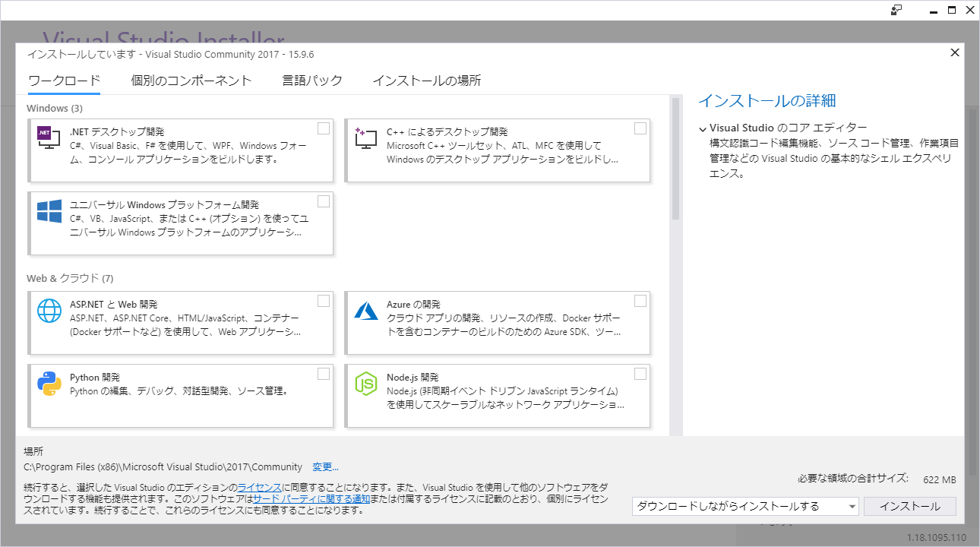Screen dimensions: 980x547
Task: Check the C++ によるデスクトップ開発 checkbox
Action: tap(640, 128)
